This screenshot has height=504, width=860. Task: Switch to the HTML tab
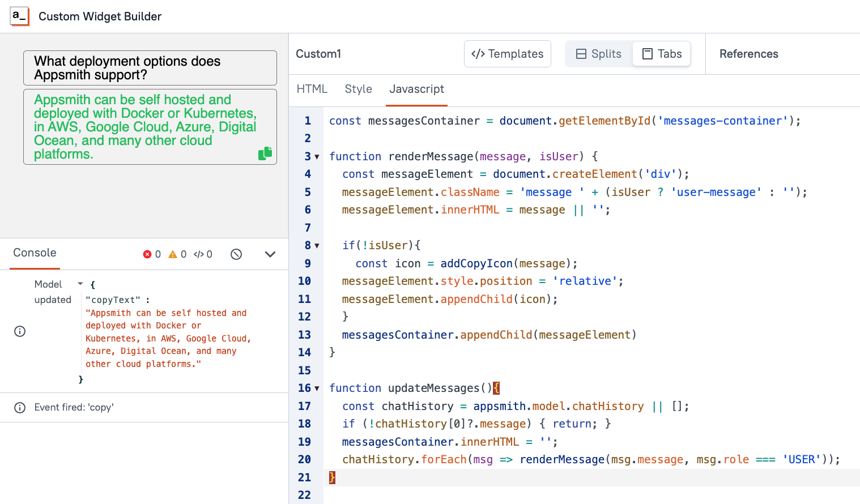pos(312,89)
